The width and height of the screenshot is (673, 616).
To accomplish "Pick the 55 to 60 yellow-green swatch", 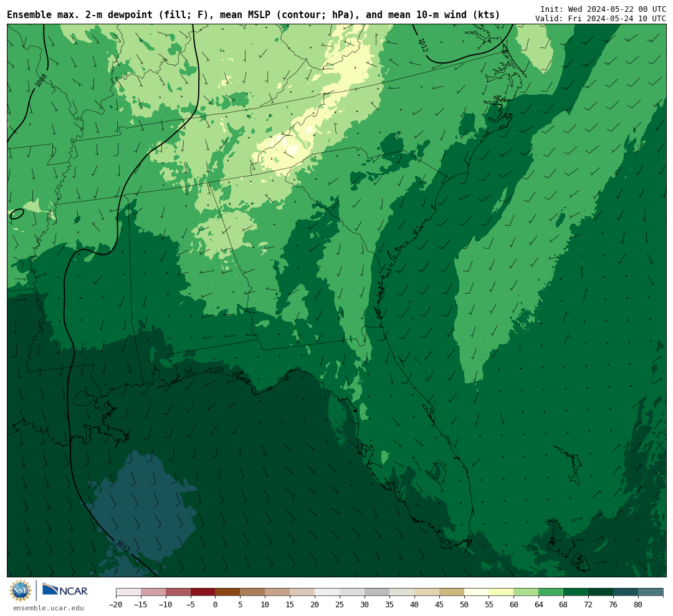I will point(502,592).
